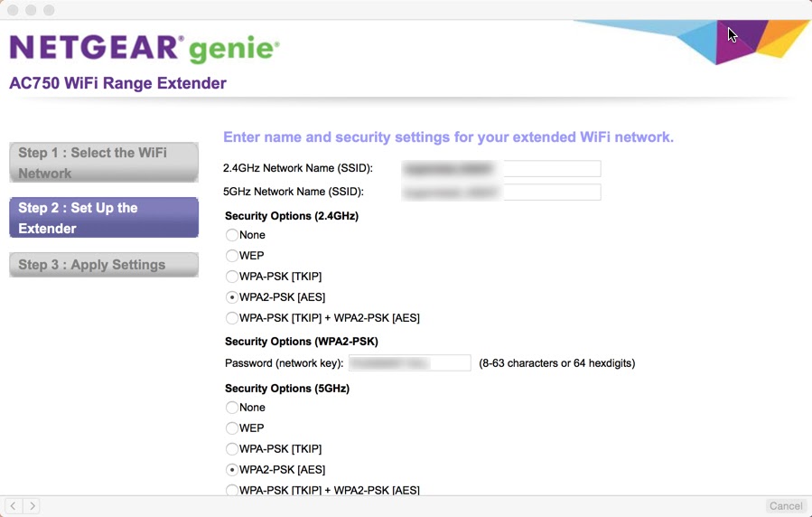Choose WPA2-PSK [AES] under 5GHz options
812x517 pixels.
[231, 470]
